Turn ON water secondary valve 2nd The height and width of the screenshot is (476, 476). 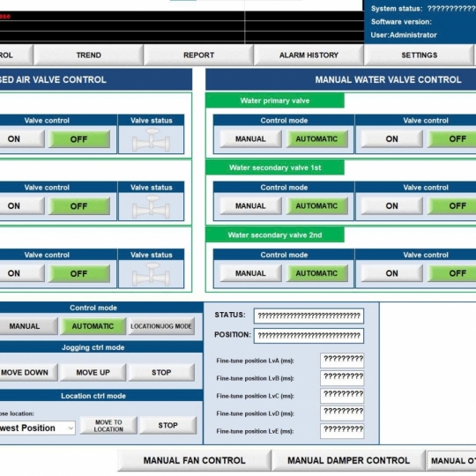tap(391, 273)
